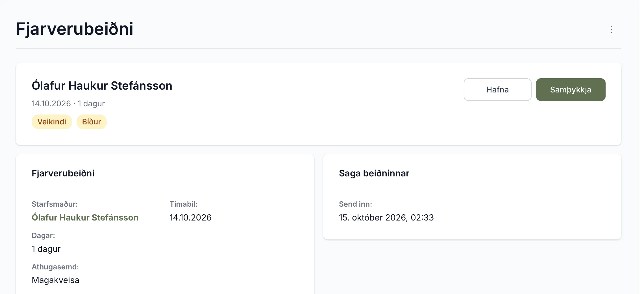This screenshot has width=644, height=294.
Task: Open the three-dot options menu
Action: [x=611, y=29]
